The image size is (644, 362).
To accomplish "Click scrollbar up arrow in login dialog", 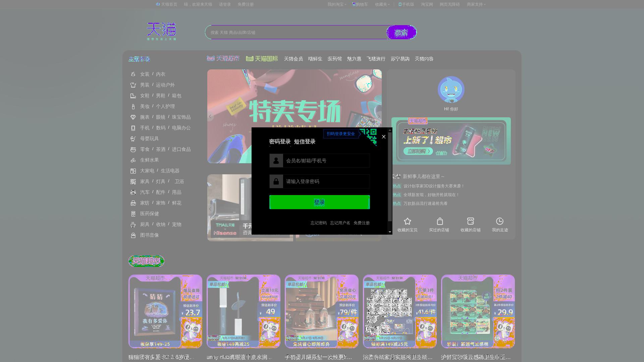I will pyautogui.click(x=390, y=130).
